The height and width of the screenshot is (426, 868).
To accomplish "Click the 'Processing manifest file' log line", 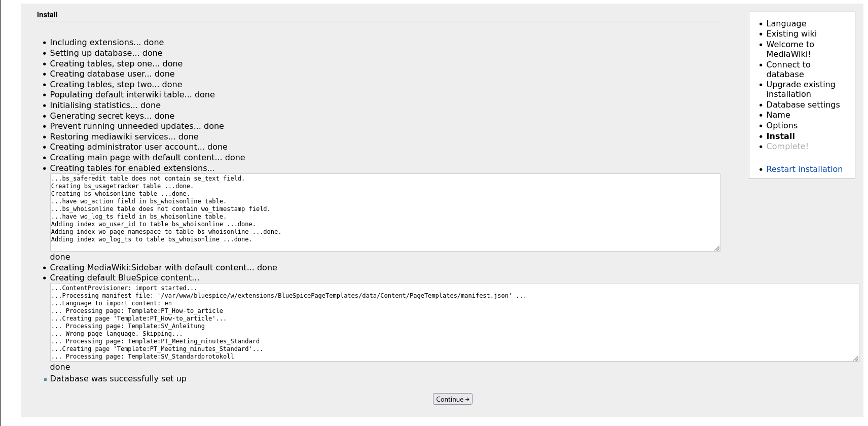I will tap(288, 296).
